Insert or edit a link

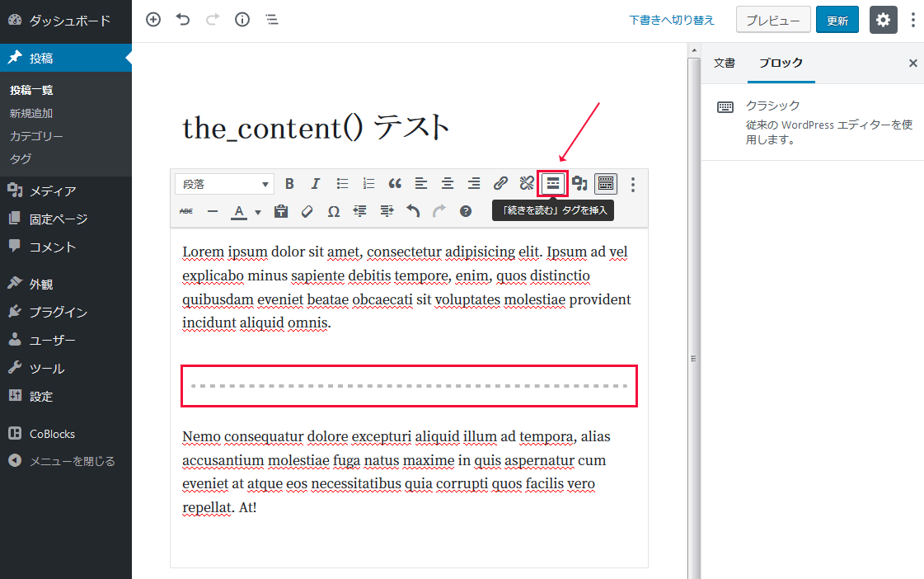point(500,184)
